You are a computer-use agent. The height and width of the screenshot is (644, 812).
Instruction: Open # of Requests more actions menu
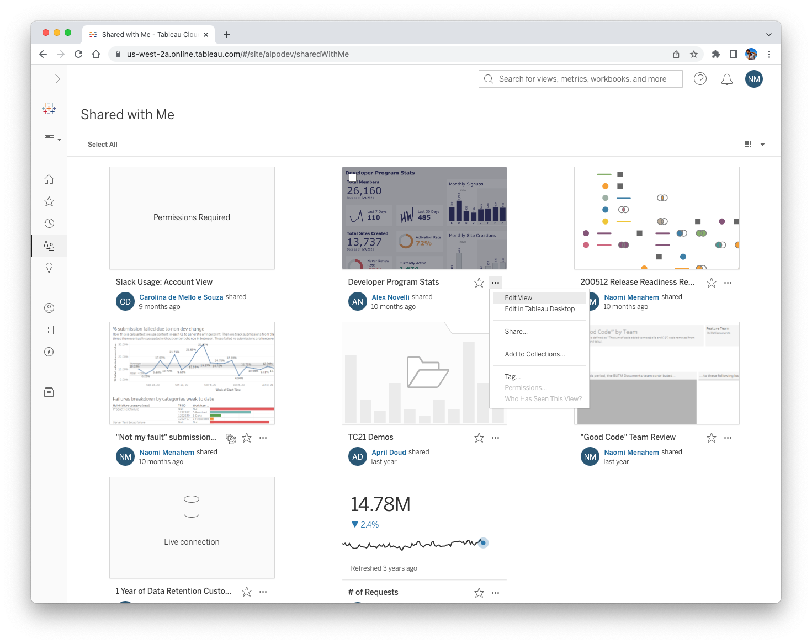pos(496,593)
